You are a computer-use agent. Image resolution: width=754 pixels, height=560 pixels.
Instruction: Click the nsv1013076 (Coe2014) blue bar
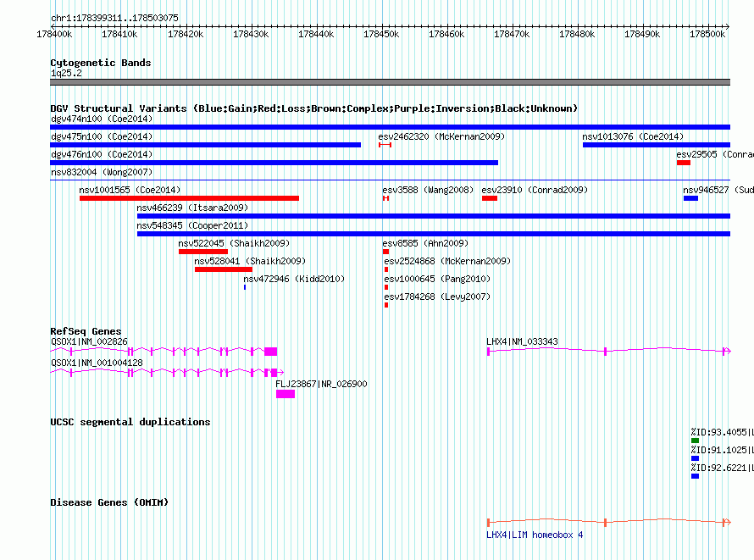click(x=657, y=145)
